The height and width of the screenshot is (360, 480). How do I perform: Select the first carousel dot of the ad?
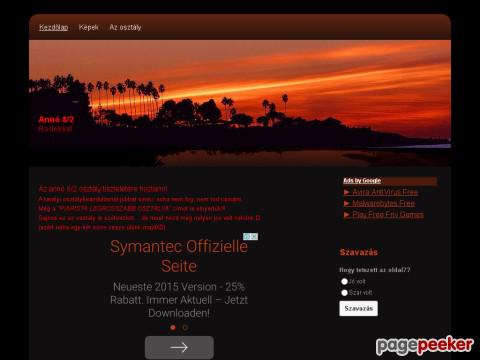point(173,327)
